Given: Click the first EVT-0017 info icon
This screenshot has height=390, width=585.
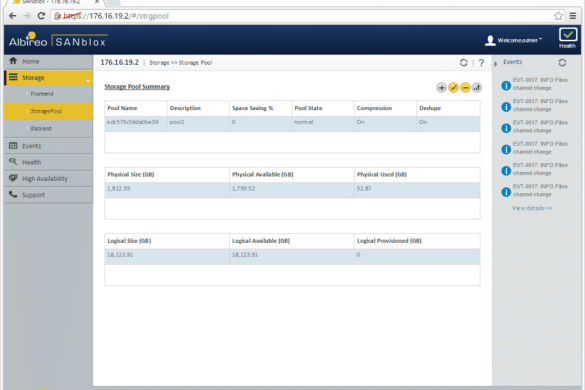Looking at the screenshot, I should pyautogui.click(x=506, y=85).
